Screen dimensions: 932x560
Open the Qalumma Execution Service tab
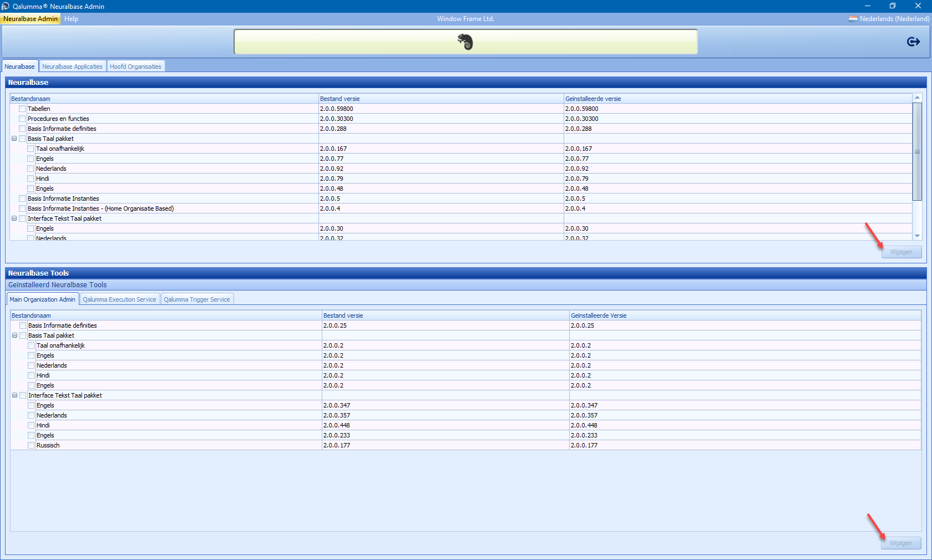[119, 299]
